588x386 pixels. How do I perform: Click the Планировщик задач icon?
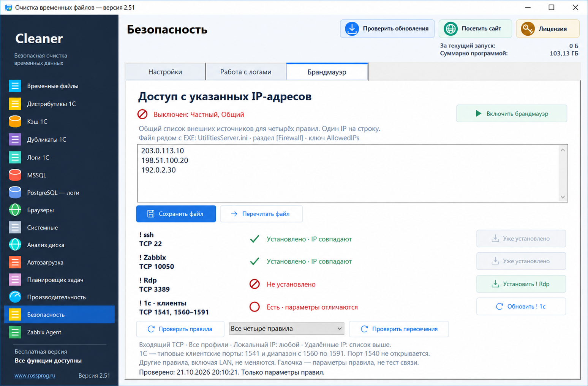(15, 280)
